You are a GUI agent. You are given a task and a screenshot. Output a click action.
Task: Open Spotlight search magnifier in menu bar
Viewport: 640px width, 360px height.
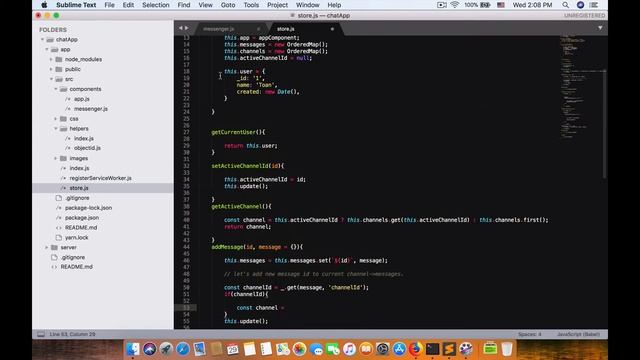565,5
